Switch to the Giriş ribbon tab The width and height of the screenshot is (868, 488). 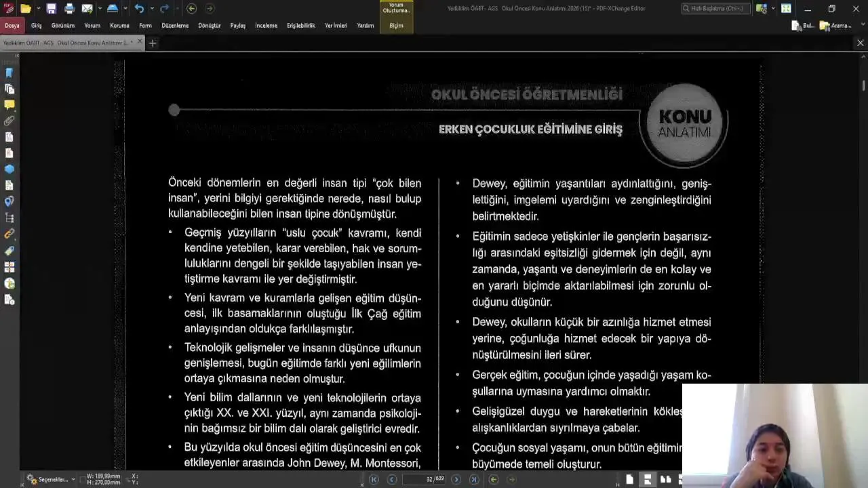37,26
